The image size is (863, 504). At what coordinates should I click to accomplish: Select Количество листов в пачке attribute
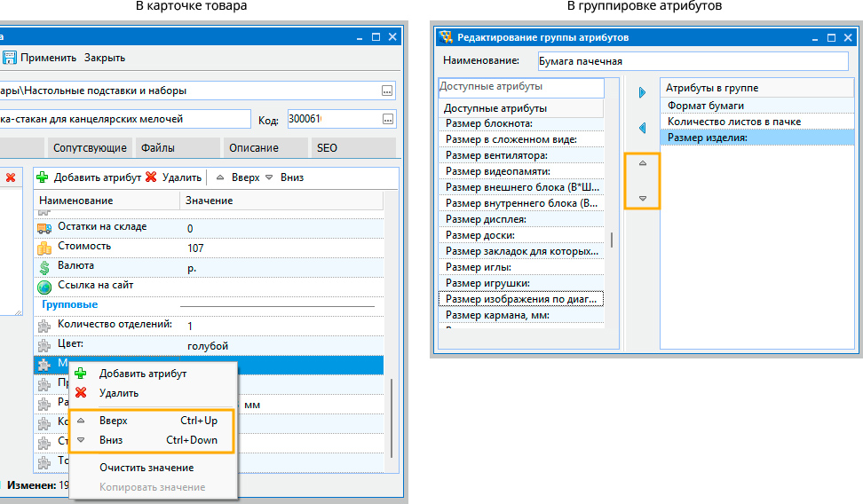click(x=757, y=121)
